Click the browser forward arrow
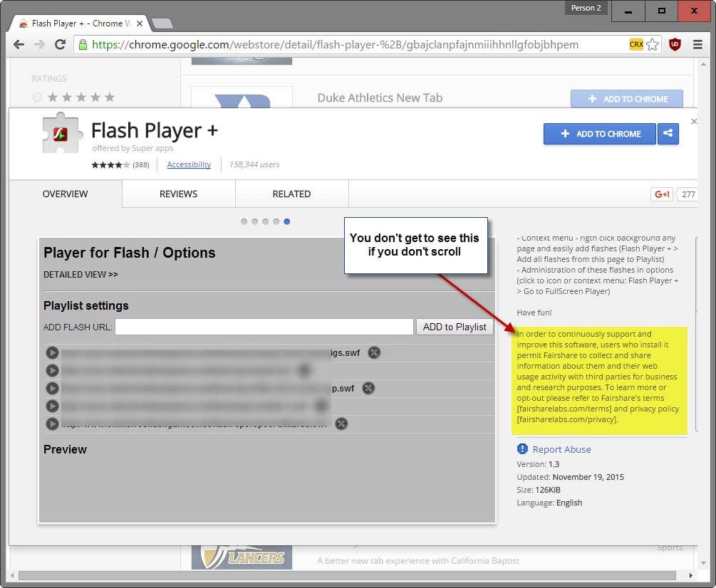This screenshot has height=588, width=716. click(x=39, y=44)
